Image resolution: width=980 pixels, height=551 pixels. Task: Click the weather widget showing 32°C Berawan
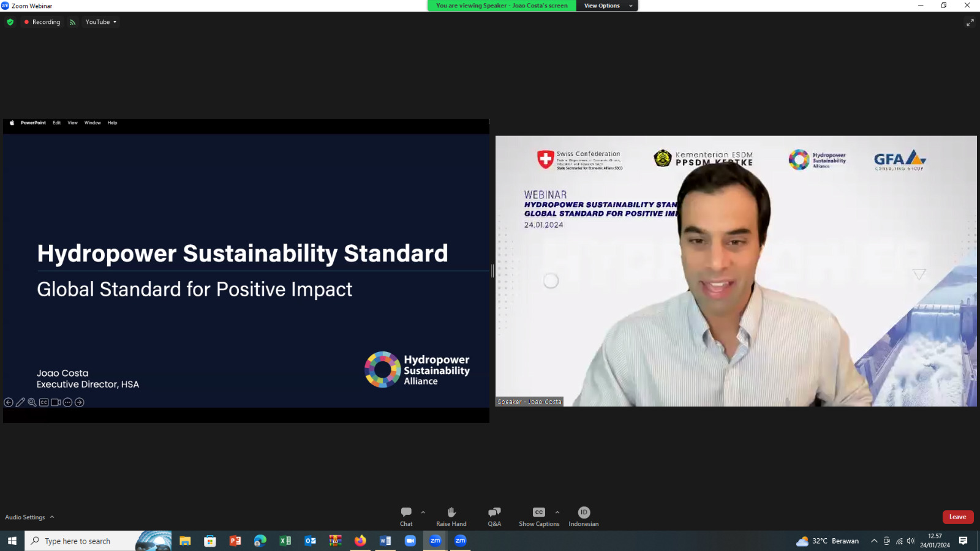827,541
